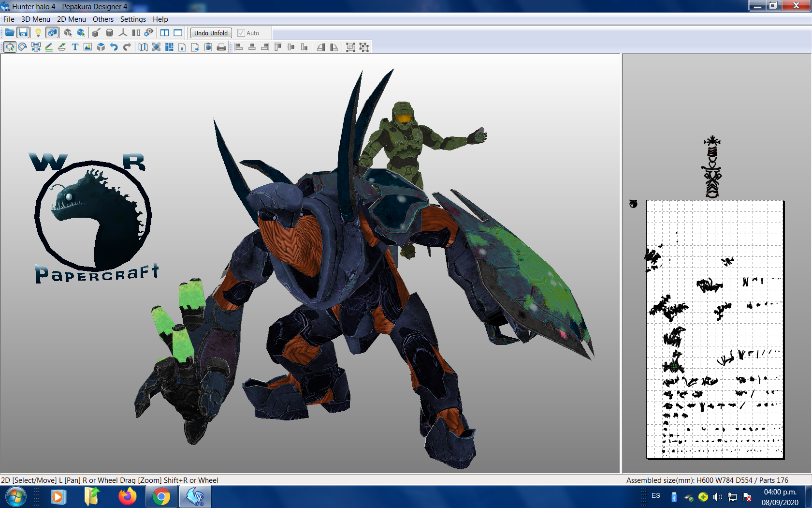This screenshot has height=508, width=812.
Task: Select the Rotate parts tool icon
Action: [23, 47]
